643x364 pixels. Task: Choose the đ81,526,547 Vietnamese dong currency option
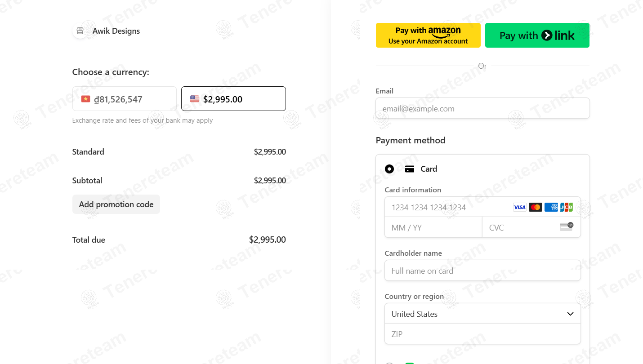coord(125,99)
